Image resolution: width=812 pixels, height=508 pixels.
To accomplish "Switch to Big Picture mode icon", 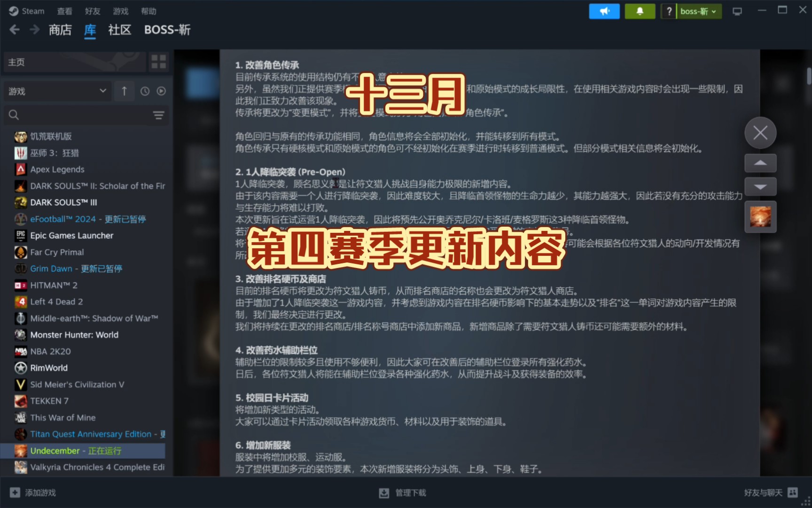I will point(737,11).
